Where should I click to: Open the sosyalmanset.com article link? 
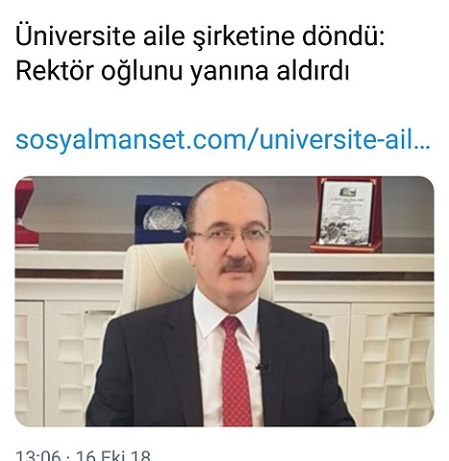coord(223,140)
